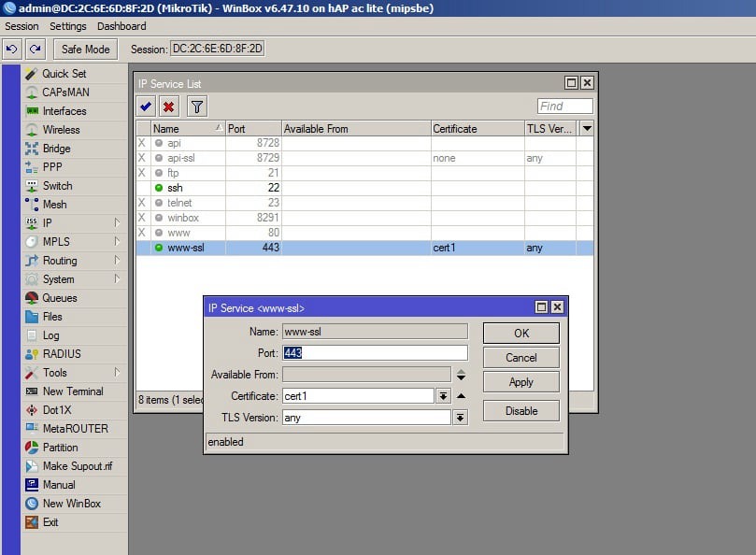Click the blue checkmark enable icon

146,107
